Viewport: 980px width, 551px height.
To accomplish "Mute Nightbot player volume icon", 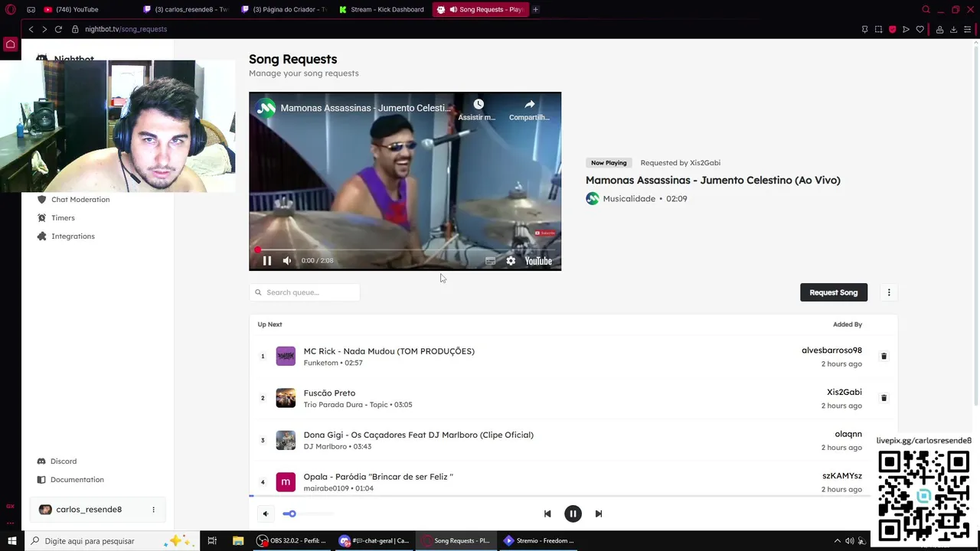I will pos(265,514).
